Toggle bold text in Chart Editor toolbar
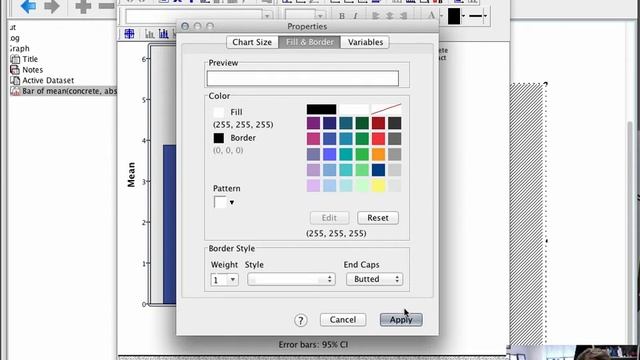The width and height of the screenshot is (640, 360). [342, 16]
